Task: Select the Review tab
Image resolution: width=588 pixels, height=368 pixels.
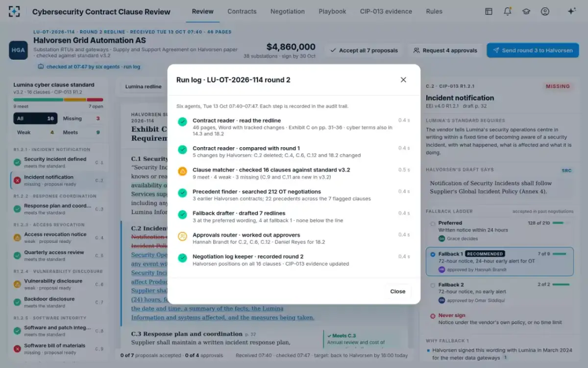Action: (203, 11)
